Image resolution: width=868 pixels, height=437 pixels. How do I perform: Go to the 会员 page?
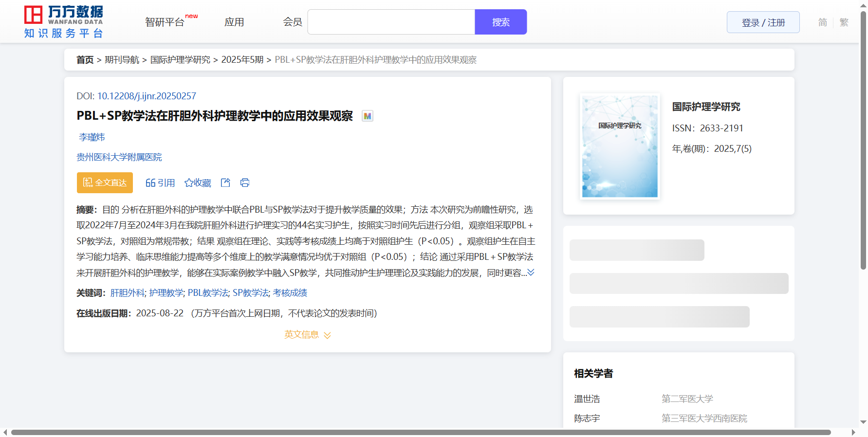pyautogui.click(x=293, y=22)
